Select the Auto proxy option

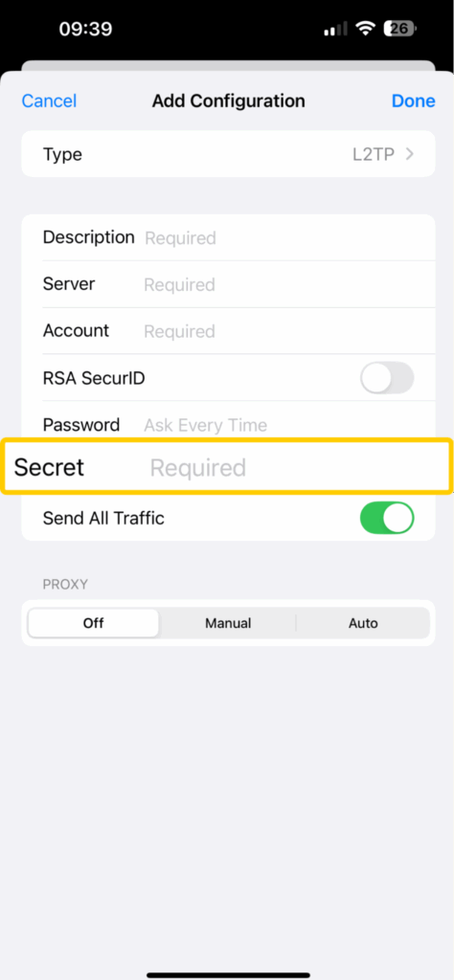coord(363,623)
